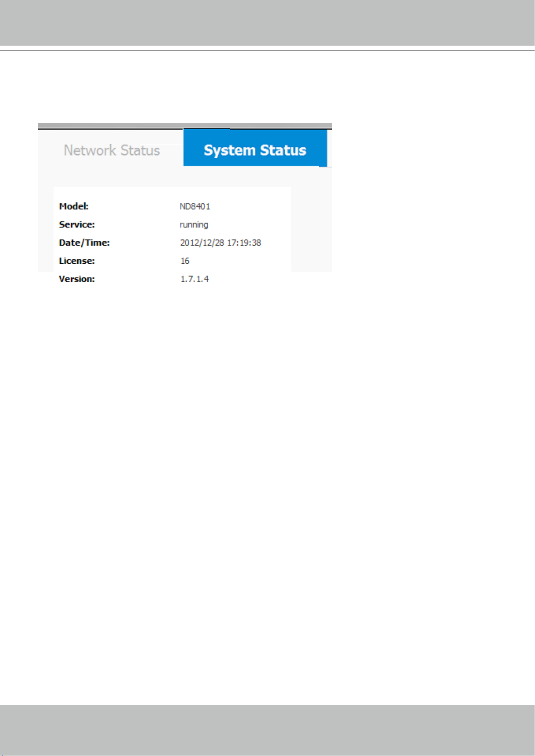Click the dark border above the tabs

coord(185,126)
